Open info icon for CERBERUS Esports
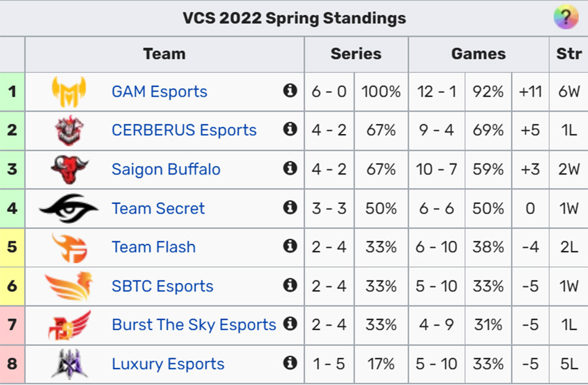Viewport: 588px width, 385px height. click(290, 129)
